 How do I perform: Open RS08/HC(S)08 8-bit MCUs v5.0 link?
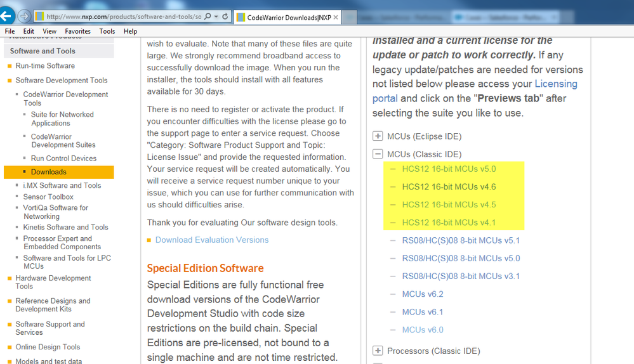tap(461, 258)
